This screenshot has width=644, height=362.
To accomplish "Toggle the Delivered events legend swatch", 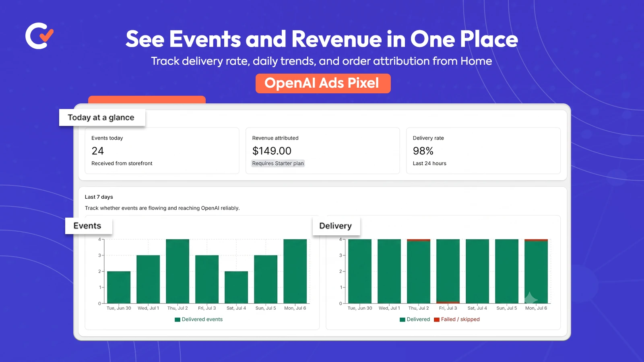I will [x=178, y=320].
